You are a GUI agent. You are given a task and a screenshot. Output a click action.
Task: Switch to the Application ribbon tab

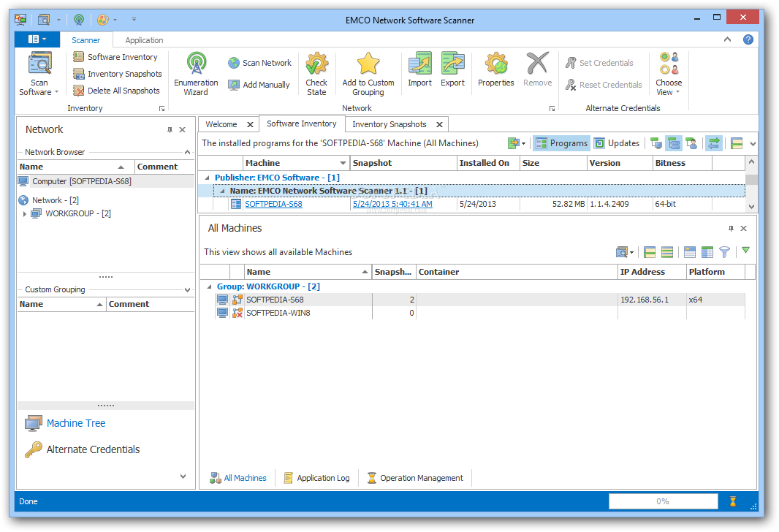pos(144,40)
